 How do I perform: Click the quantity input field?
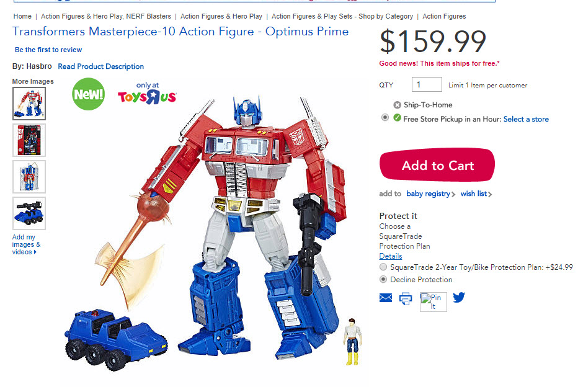point(427,84)
